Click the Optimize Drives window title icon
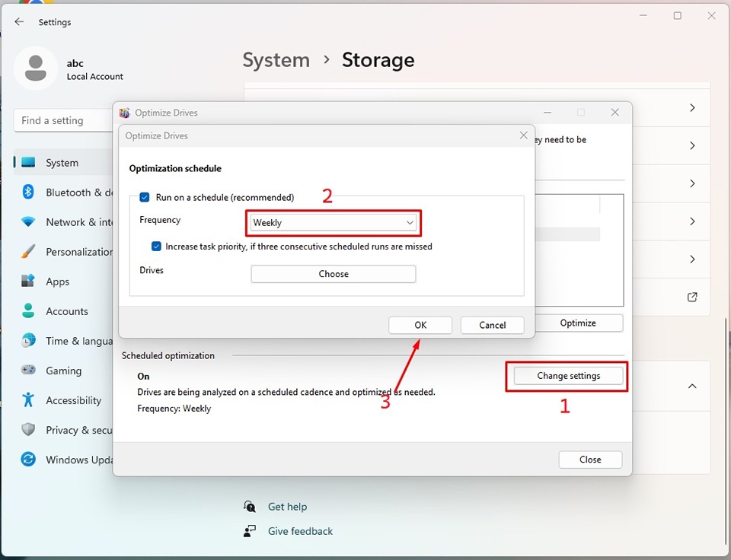The width and height of the screenshot is (731, 560). pyautogui.click(x=124, y=113)
